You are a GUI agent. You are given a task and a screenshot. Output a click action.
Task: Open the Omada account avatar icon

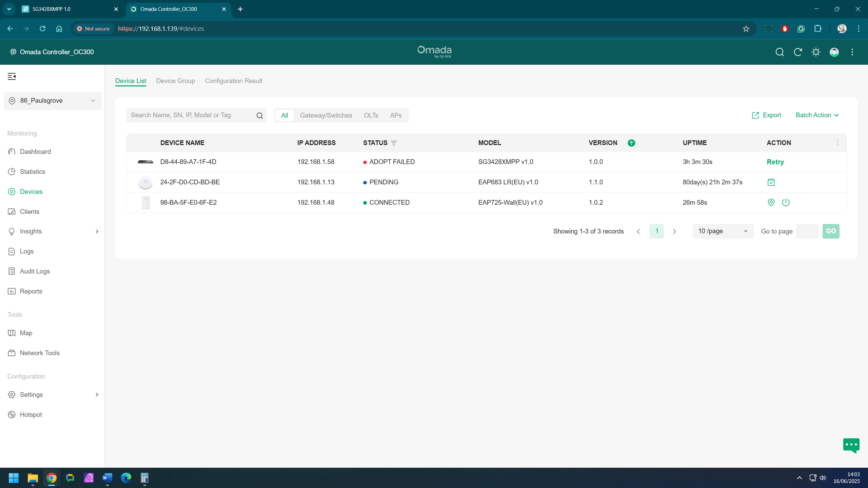834,52
